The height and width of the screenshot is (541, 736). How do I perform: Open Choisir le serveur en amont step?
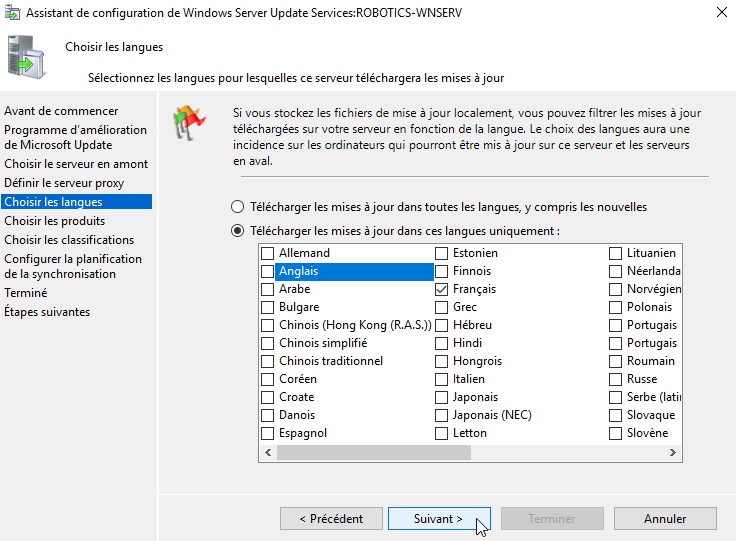coord(76,164)
